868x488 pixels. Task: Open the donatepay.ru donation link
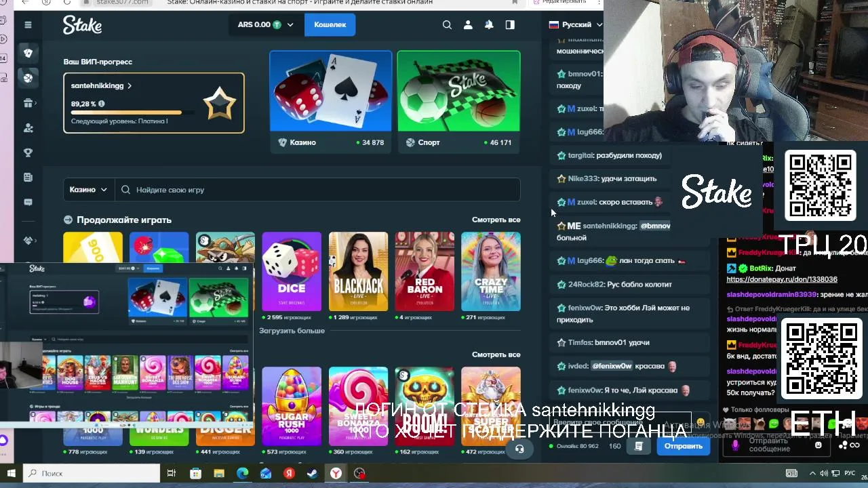(x=782, y=279)
